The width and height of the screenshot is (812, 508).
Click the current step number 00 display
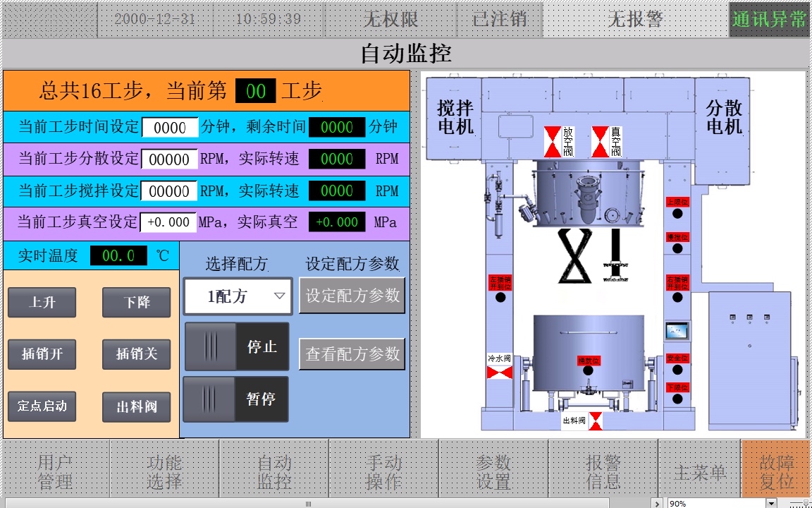tap(256, 92)
